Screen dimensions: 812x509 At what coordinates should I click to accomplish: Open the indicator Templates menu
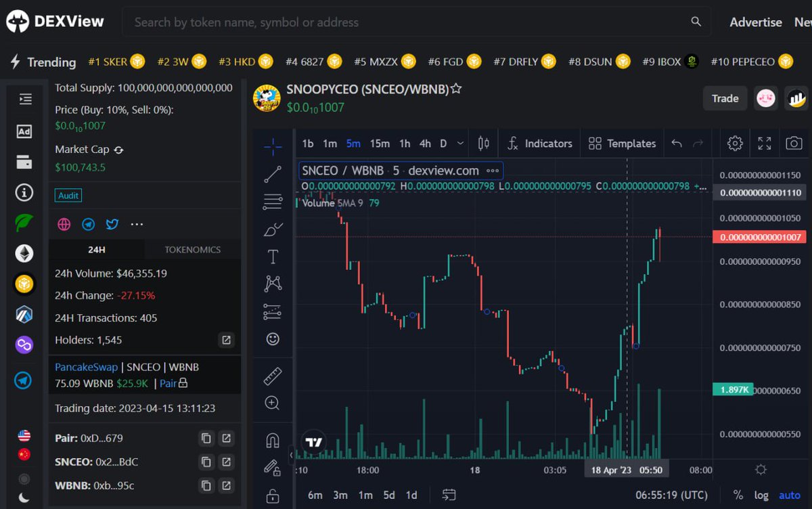(x=623, y=143)
